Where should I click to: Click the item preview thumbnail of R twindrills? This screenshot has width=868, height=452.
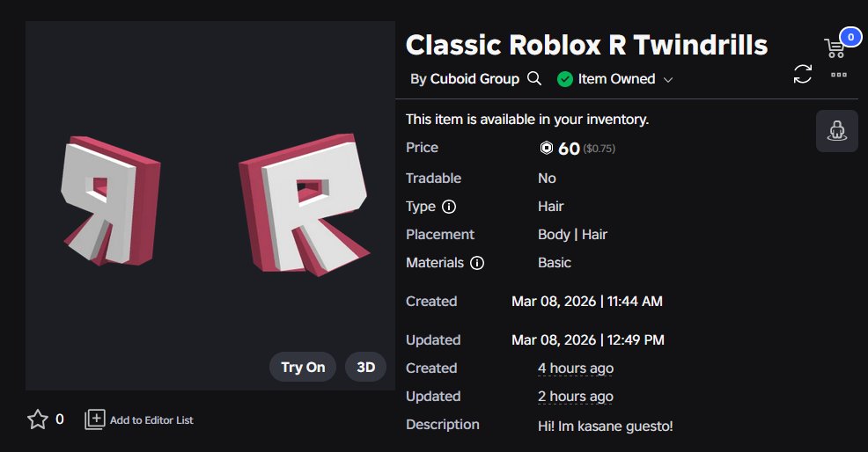[x=210, y=206]
